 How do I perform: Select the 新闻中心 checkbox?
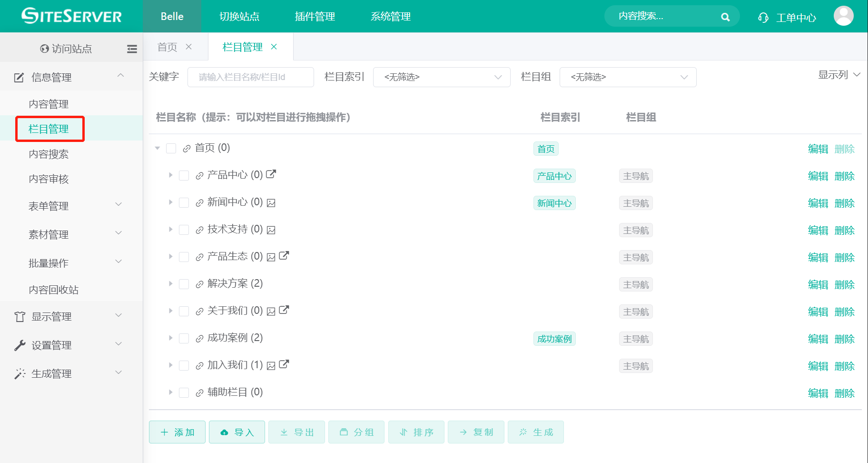click(x=184, y=202)
